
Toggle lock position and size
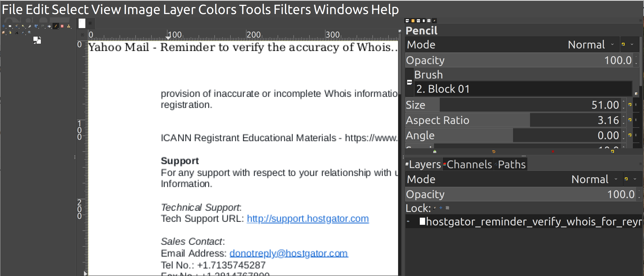click(441, 208)
